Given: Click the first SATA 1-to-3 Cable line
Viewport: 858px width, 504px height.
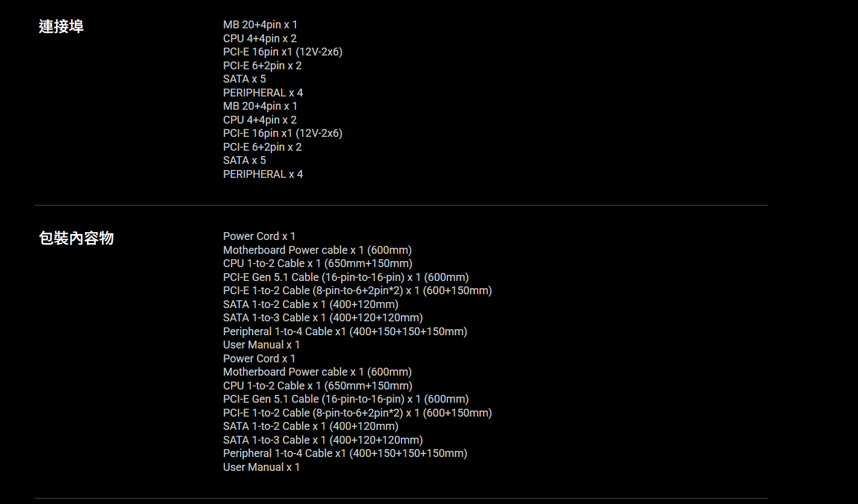Looking at the screenshot, I should [323, 318].
